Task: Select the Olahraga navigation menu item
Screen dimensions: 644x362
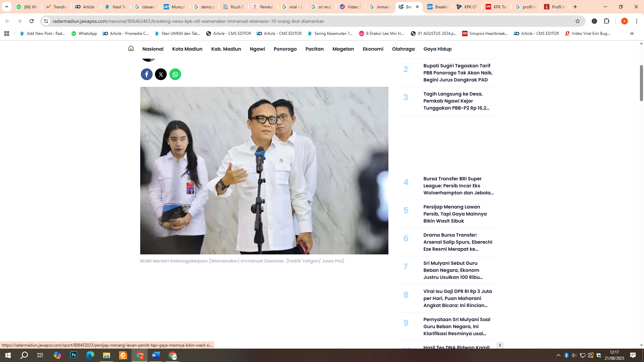Action: (404, 49)
